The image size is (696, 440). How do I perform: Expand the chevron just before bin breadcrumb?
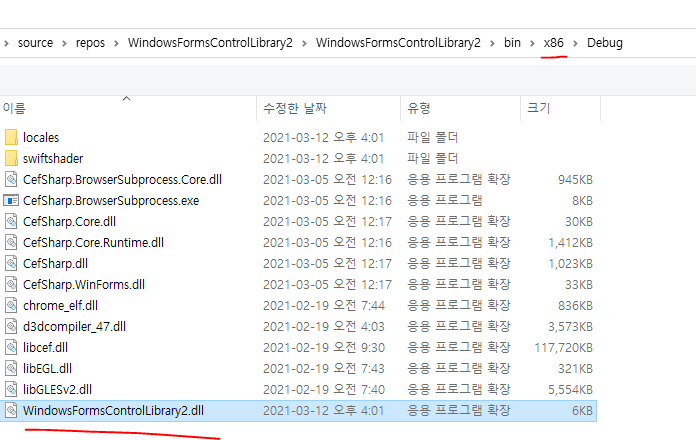(x=492, y=44)
